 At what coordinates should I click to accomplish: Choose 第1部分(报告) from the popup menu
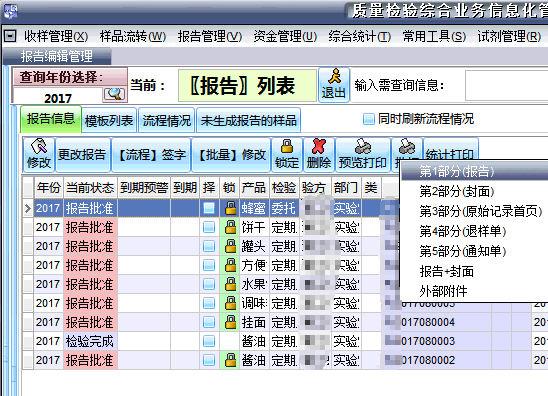pyautogui.click(x=475, y=172)
